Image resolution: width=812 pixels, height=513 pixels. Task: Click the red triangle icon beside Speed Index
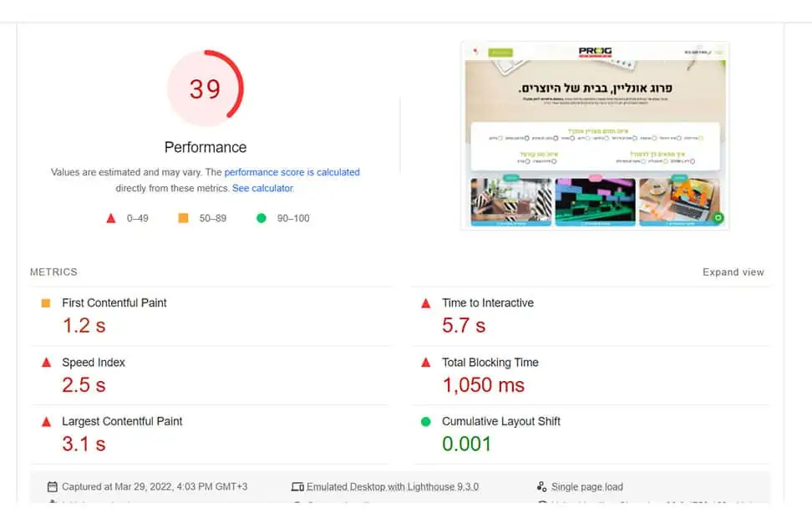pos(46,363)
